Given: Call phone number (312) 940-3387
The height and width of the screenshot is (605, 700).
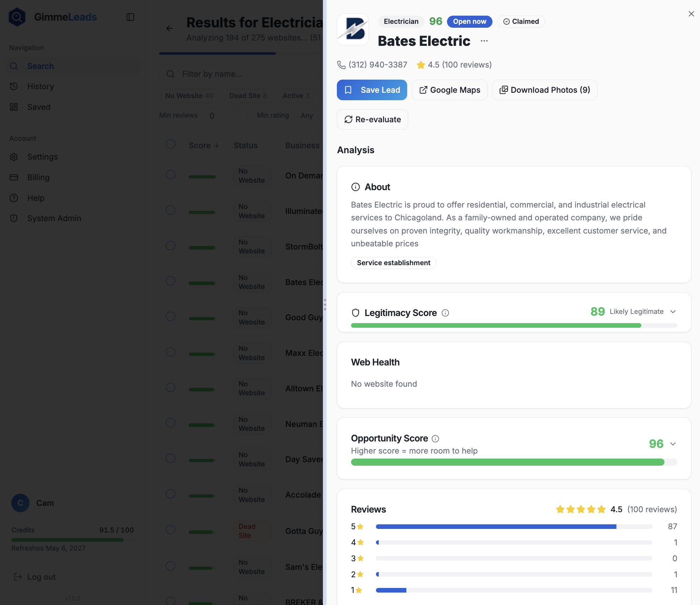Looking at the screenshot, I should coord(378,65).
